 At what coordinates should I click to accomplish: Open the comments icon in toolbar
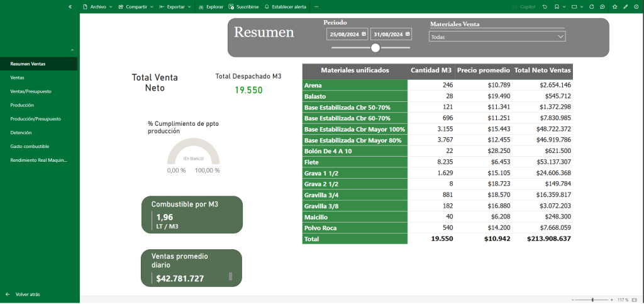(602, 6)
